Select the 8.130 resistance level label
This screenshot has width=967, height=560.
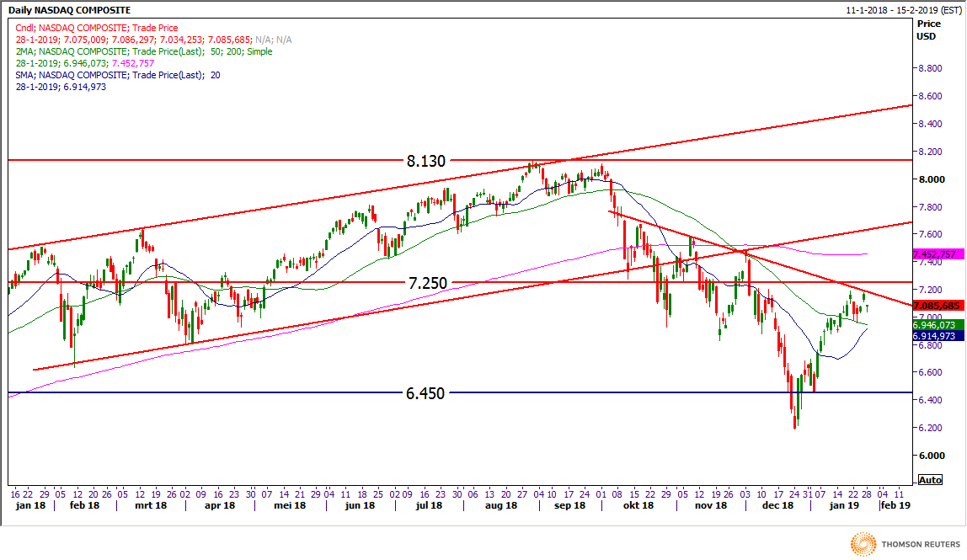coord(426,161)
